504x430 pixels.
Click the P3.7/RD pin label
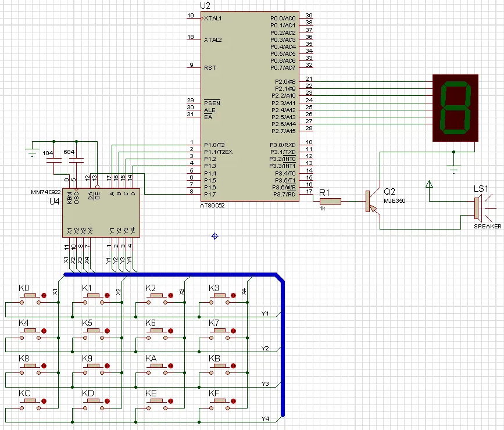tap(284, 195)
